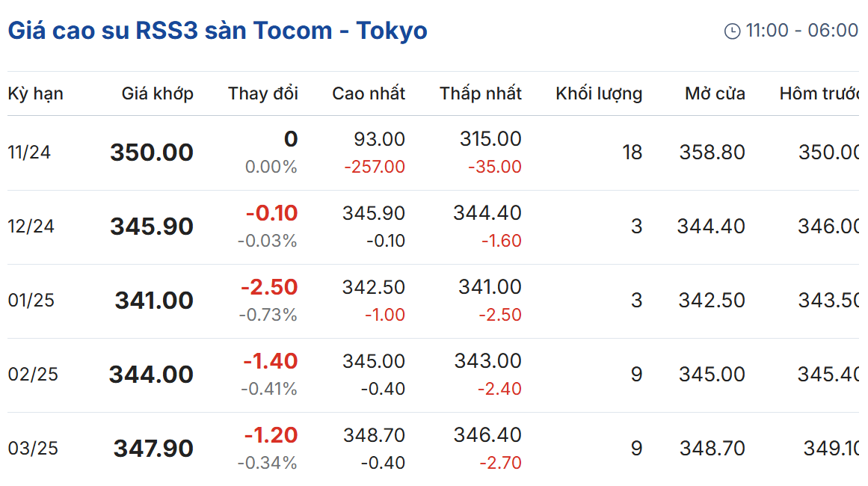
Task: Click the -2.50 change value
Action: click(269, 287)
